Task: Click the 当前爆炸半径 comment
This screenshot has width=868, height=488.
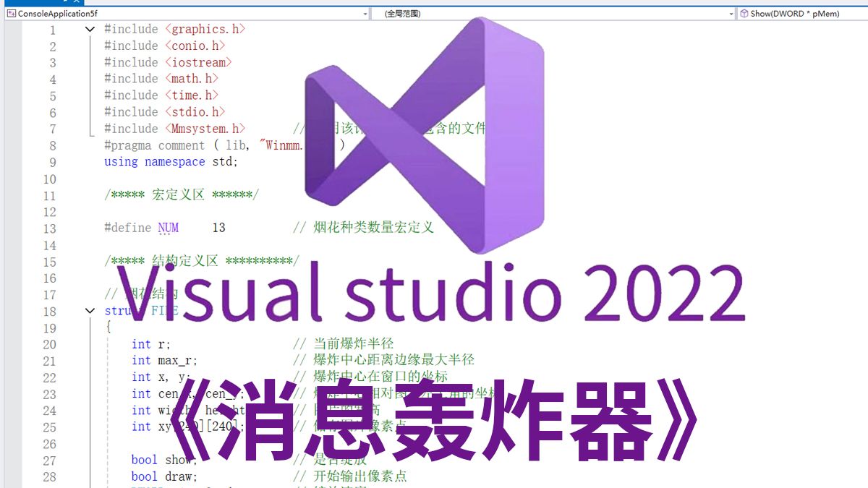Action: (x=344, y=344)
